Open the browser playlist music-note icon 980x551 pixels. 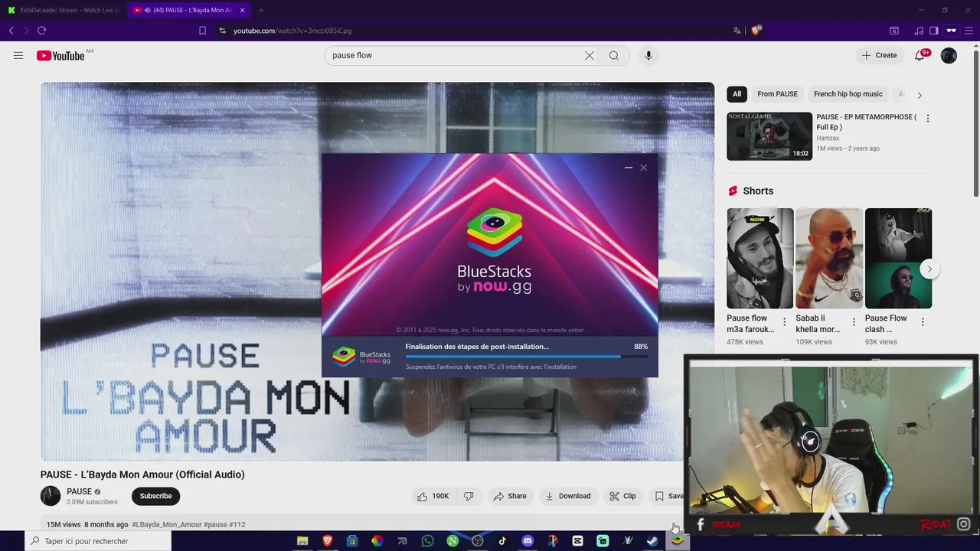919,31
